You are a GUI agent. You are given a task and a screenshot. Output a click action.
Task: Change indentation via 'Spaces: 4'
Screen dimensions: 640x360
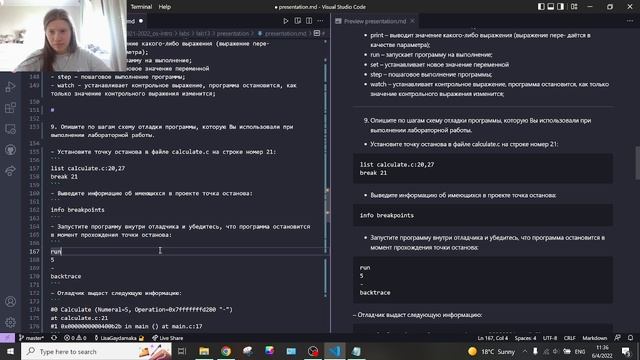pos(525,338)
